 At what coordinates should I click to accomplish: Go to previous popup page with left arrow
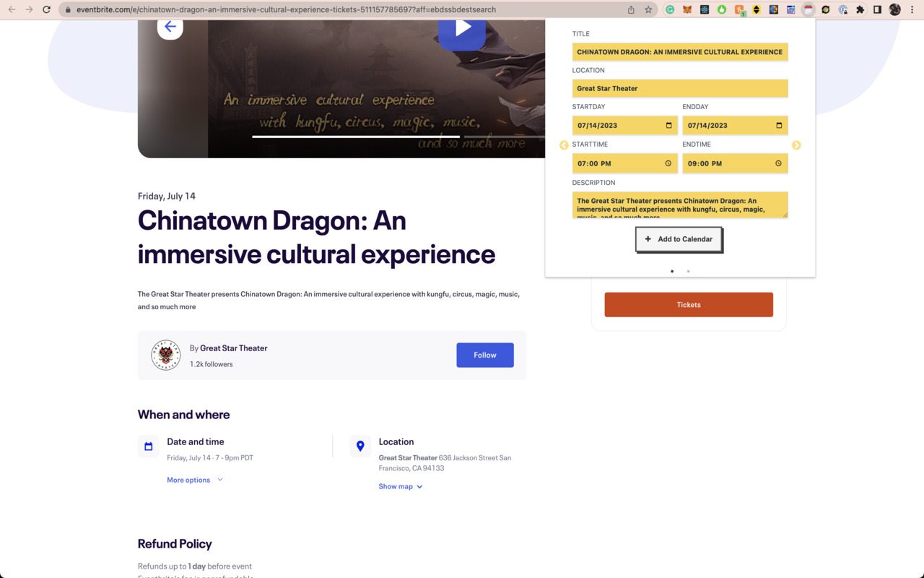pyautogui.click(x=564, y=145)
